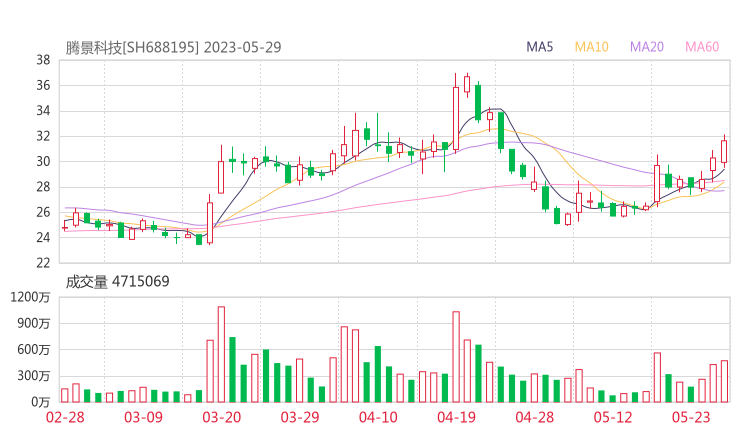Screen dimensions: 740x440
Task: Click the 34 price axis label
Action: [43, 111]
